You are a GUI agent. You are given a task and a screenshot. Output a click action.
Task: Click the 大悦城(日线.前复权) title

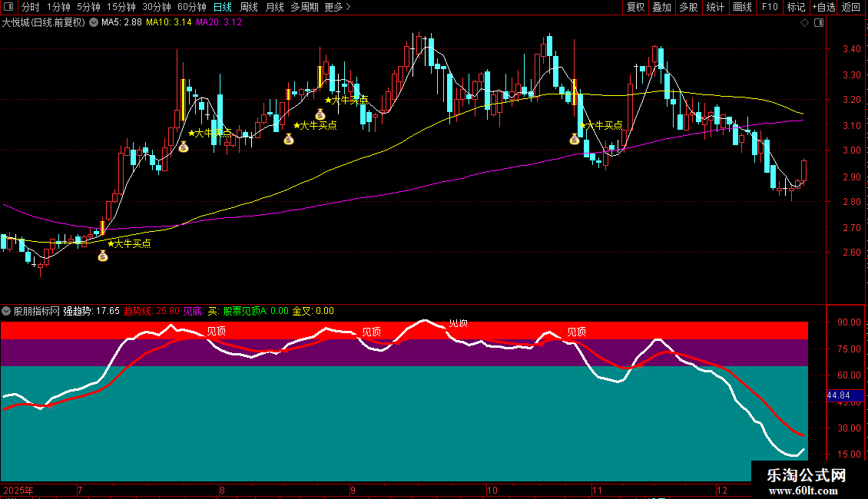pos(44,22)
